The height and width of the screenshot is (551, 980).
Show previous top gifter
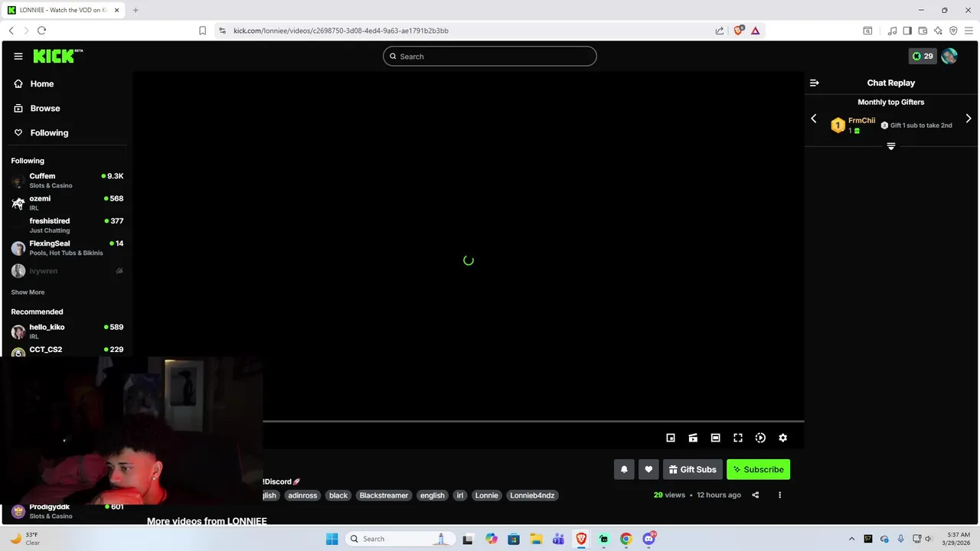pyautogui.click(x=814, y=119)
